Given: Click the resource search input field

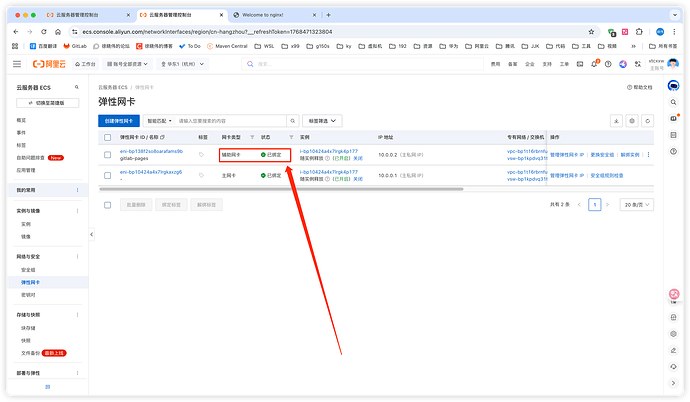Looking at the screenshot, I should click(235, 120).
